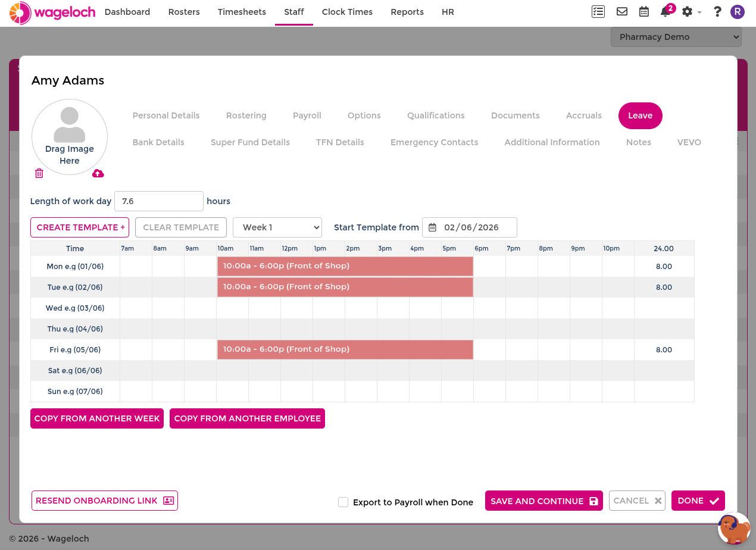The image size is (756, 550).
Task: Upload profile image via cloud icon
Action: click(x=98, y=173)
